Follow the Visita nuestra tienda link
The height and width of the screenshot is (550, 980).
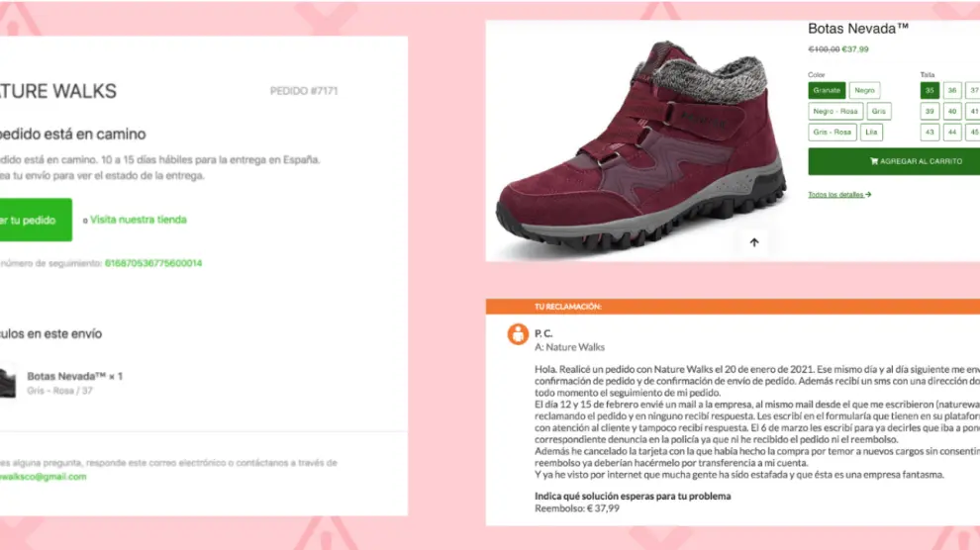(139, 220)
